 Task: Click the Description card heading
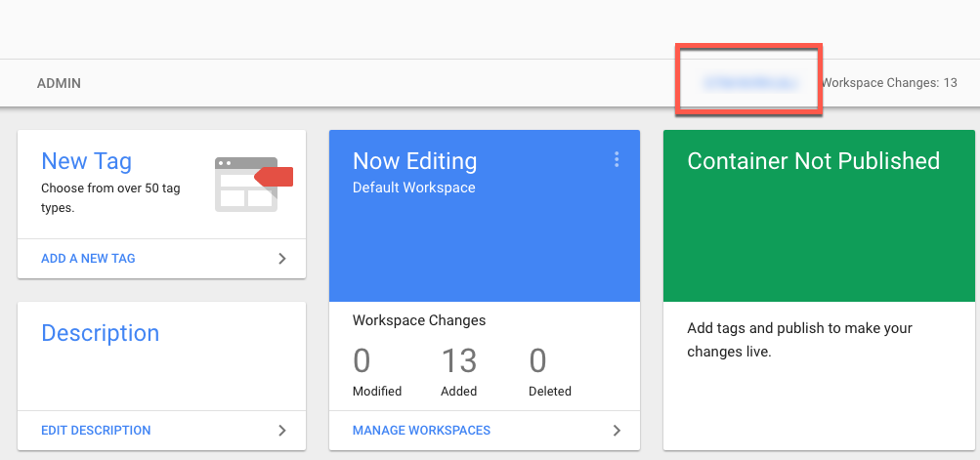[x=100, y=333]
